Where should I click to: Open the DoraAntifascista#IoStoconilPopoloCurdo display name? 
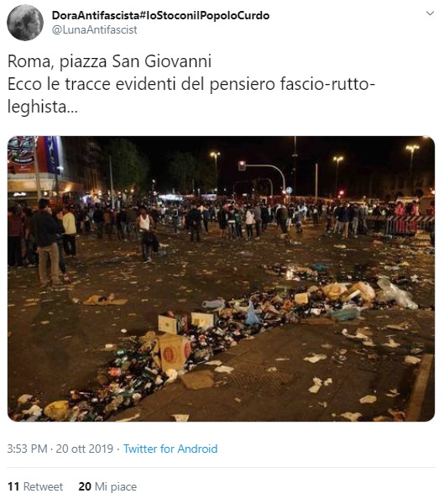point(160,15)
